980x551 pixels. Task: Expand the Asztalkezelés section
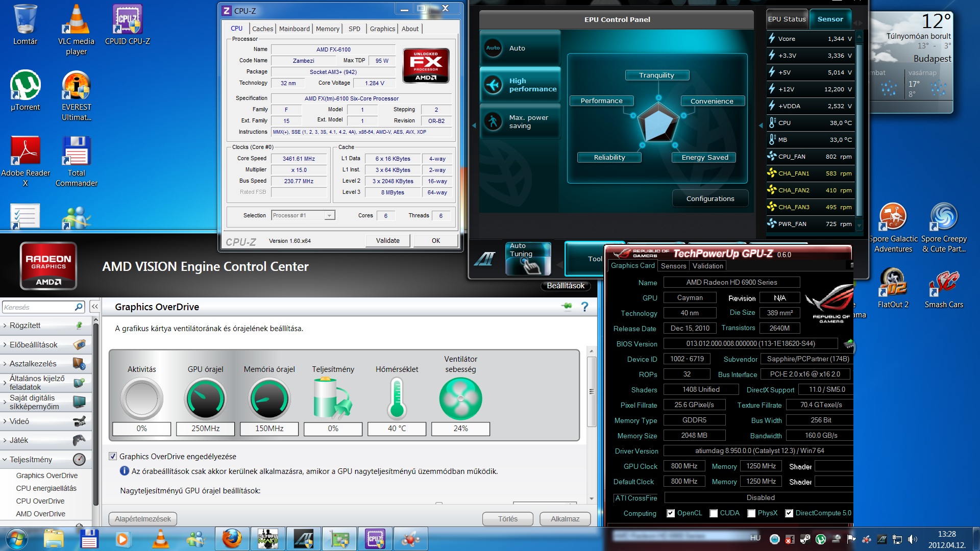pyautogui.click(x=46, y=364)
